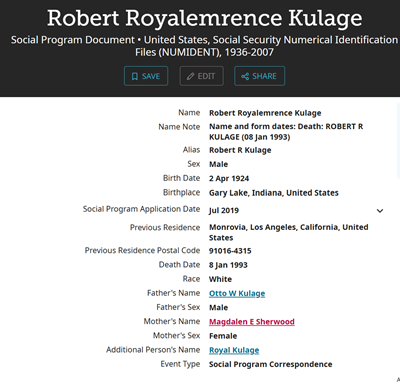Image resolution: width=400 pixels, height=387 pixels.
Task: Click postal code 91016-4315
Action: point(230,251)
